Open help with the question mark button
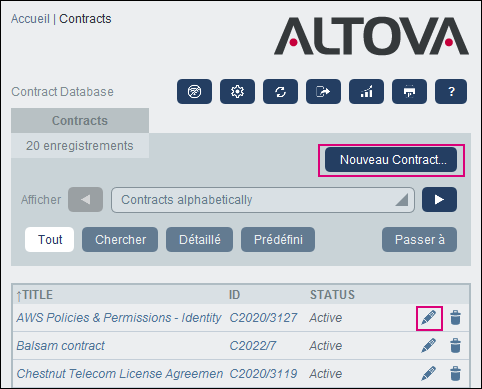Image resolution: width=482 pixels, height=389 pixels. tap(451, 91)
